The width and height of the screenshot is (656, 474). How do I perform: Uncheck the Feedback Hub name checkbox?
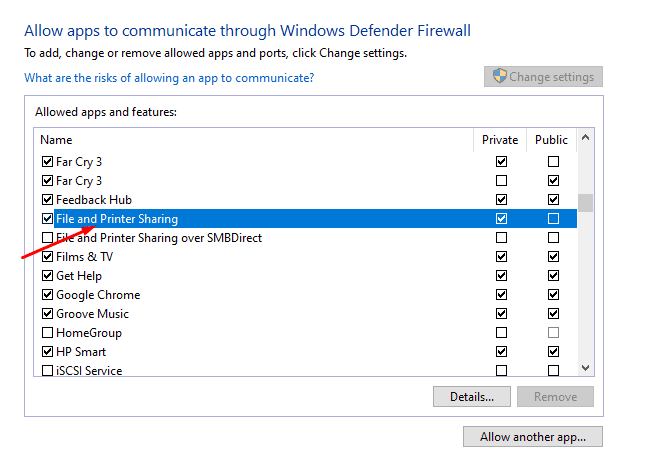coord(47,200)
